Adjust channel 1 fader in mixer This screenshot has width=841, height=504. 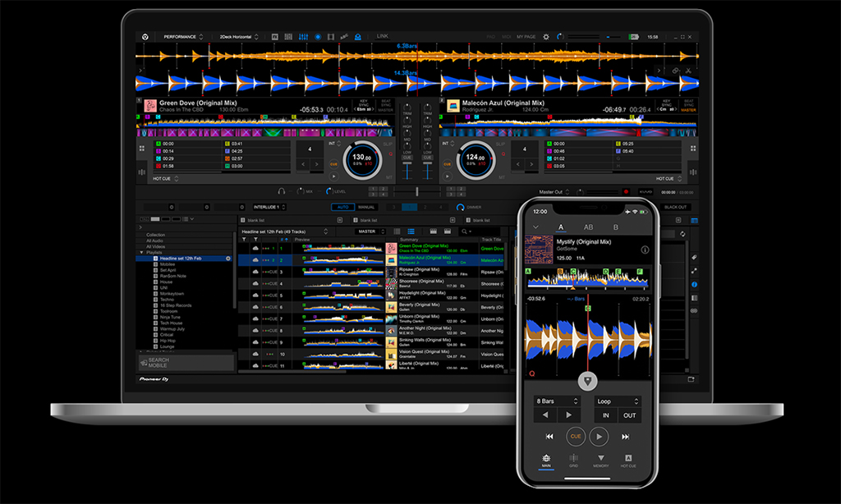[x=407, y=172]
